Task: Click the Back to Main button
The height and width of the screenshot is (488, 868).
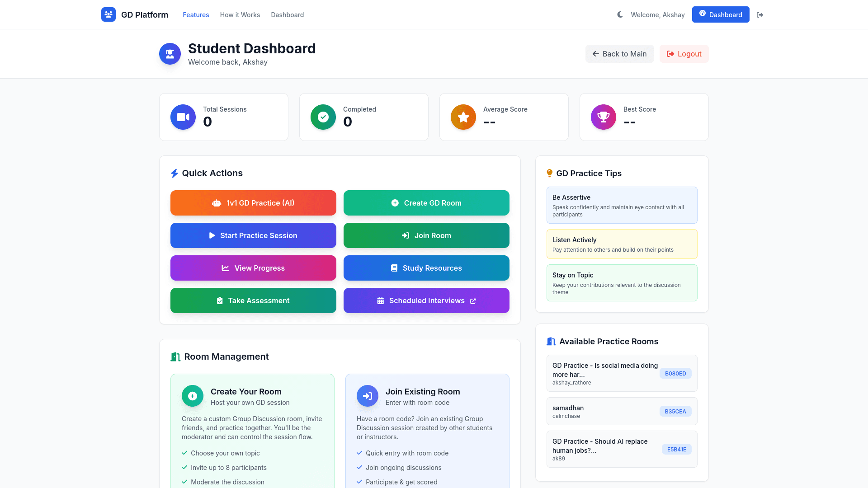Action: [619, 54]
